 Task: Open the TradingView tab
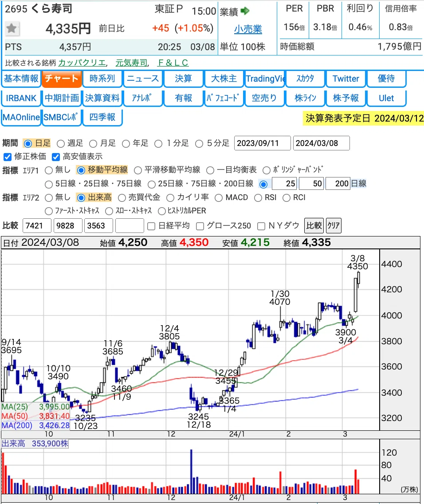tap(265, 79)
